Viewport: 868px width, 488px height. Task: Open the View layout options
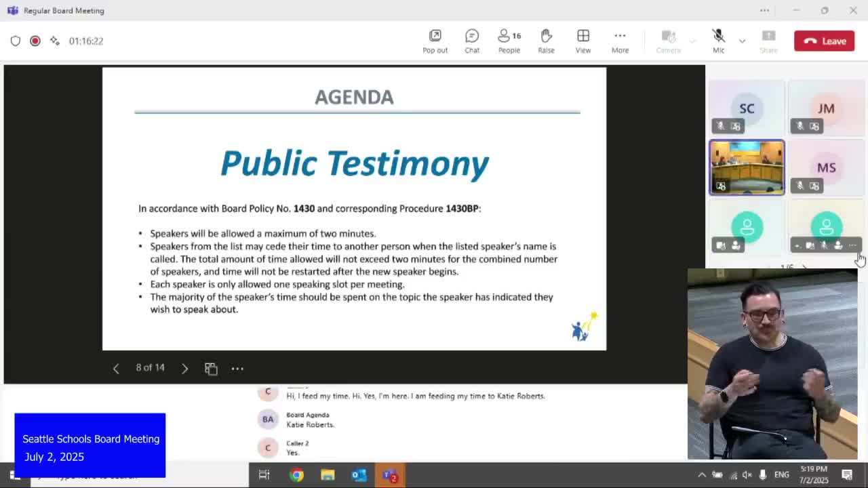point(583,41)
